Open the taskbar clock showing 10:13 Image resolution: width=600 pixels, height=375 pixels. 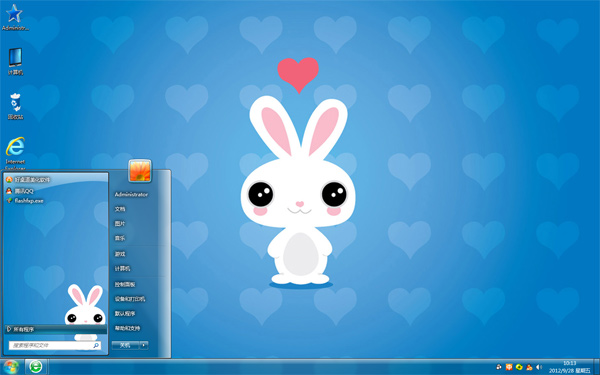pyautogui.click(x=570, y=367)
